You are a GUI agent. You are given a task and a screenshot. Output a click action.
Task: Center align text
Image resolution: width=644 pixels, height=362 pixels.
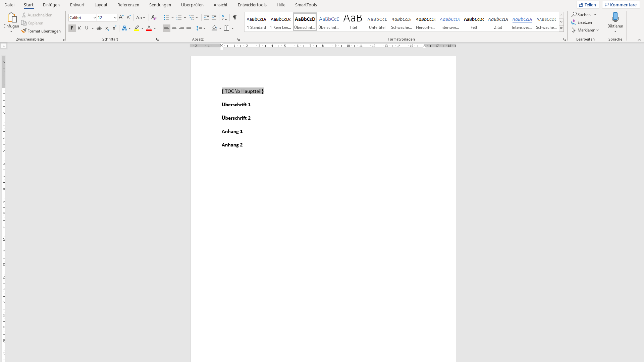click(x=174, y=28)
